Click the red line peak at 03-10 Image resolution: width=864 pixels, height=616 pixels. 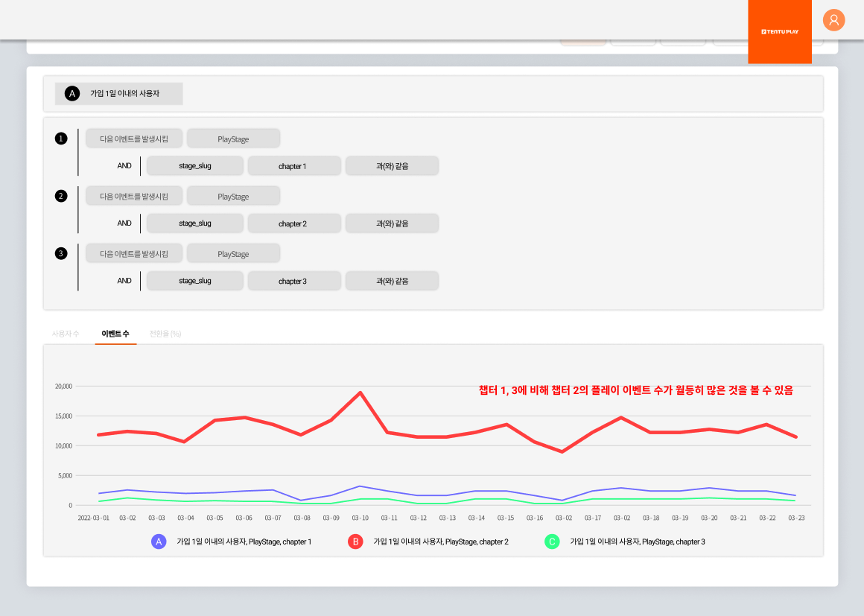tap(360, 393)
